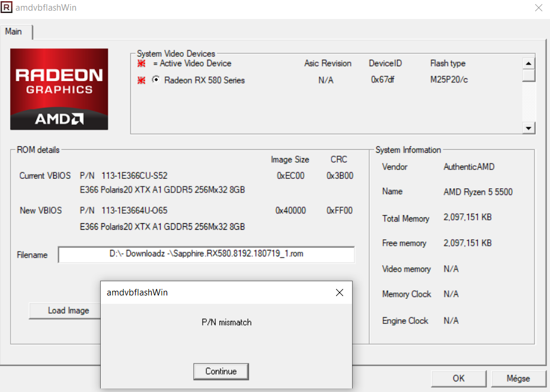
Task: Click the Flash type value M25P20/c
Action: 449,80
